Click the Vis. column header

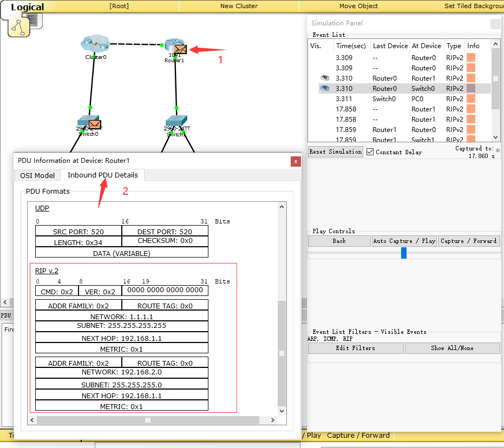316,46
